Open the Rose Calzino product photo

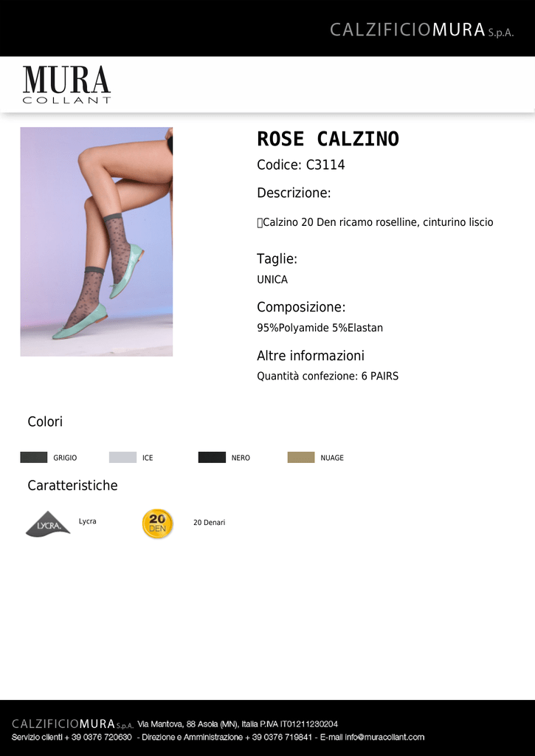[97, 241]
